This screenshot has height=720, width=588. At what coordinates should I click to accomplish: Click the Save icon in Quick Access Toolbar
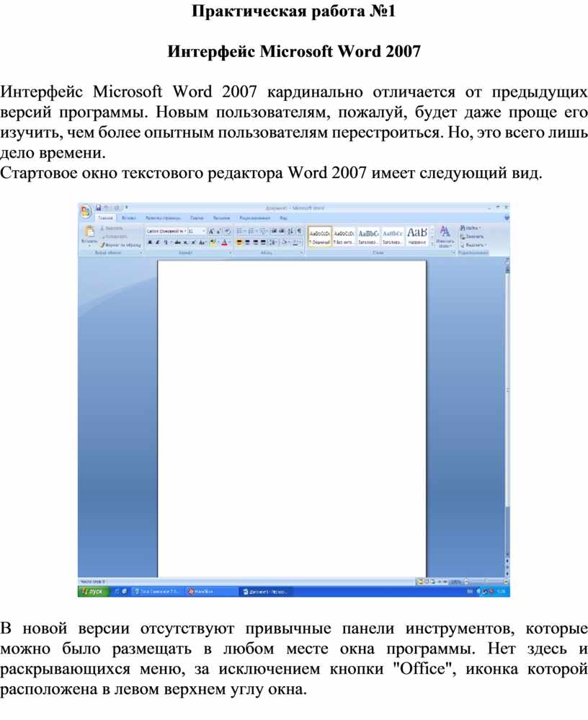point(98,208)
